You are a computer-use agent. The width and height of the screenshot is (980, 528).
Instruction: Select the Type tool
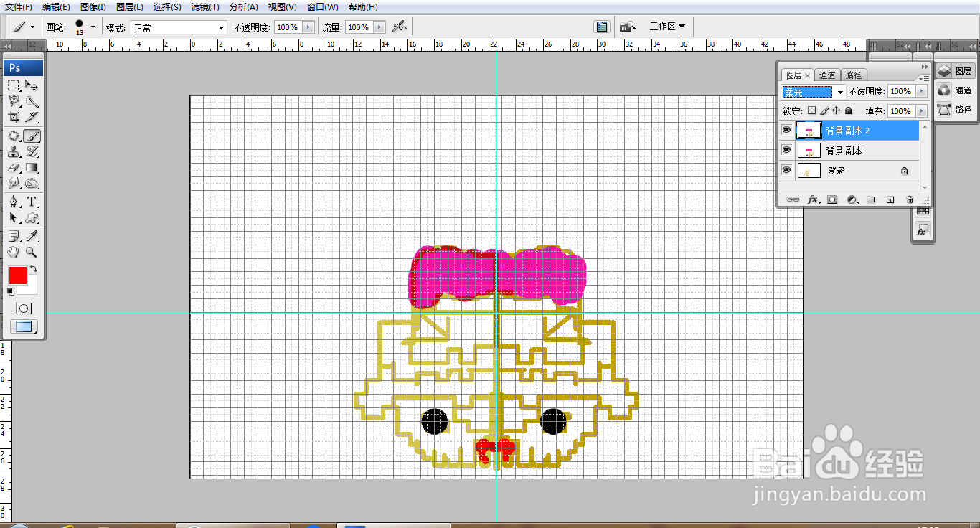[32, 202]
